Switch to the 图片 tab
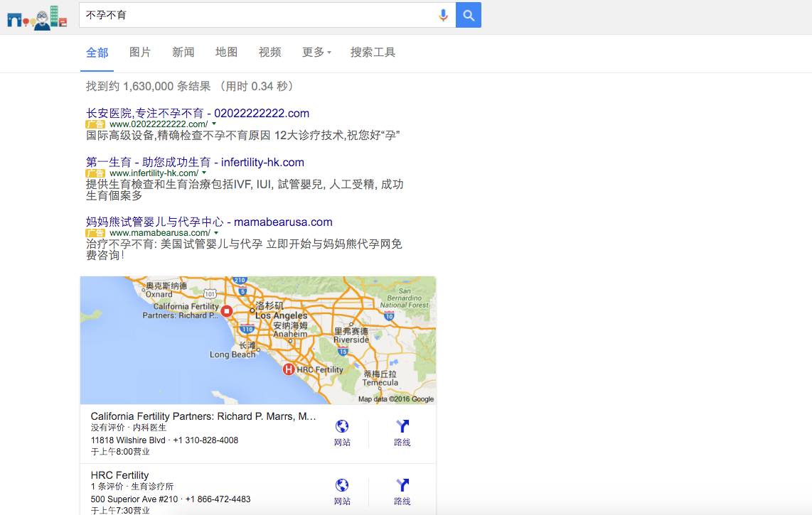 click(140, 53)
